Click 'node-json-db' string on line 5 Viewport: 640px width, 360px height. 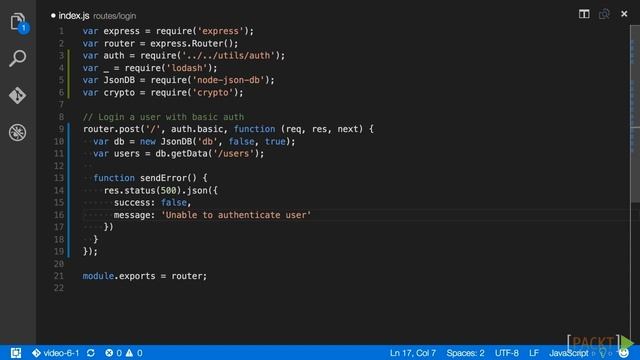tap(229, 80)
